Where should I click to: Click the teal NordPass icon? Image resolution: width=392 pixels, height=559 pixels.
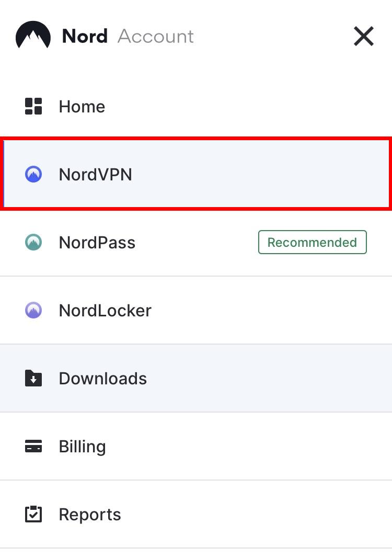33,242
